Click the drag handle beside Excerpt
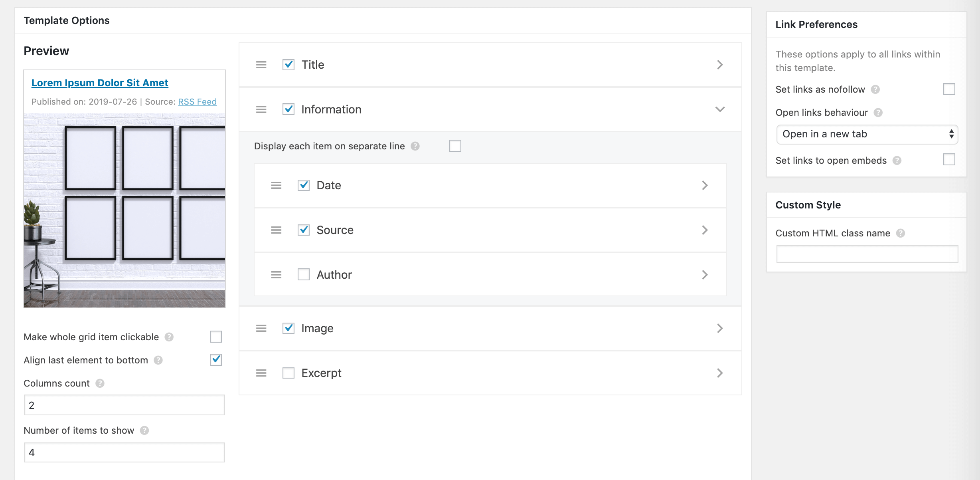 (261, 373)
